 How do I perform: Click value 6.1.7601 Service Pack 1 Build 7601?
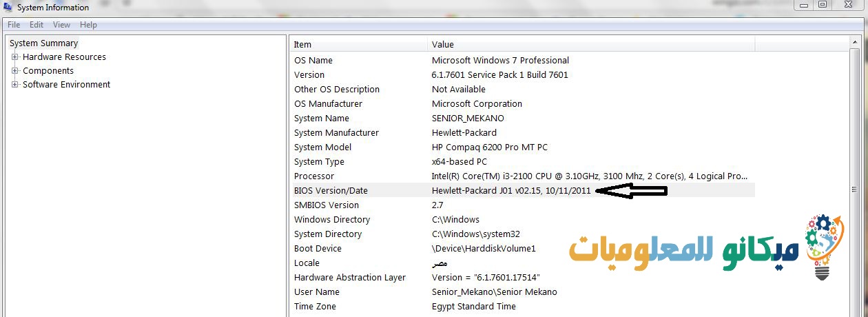500,75
